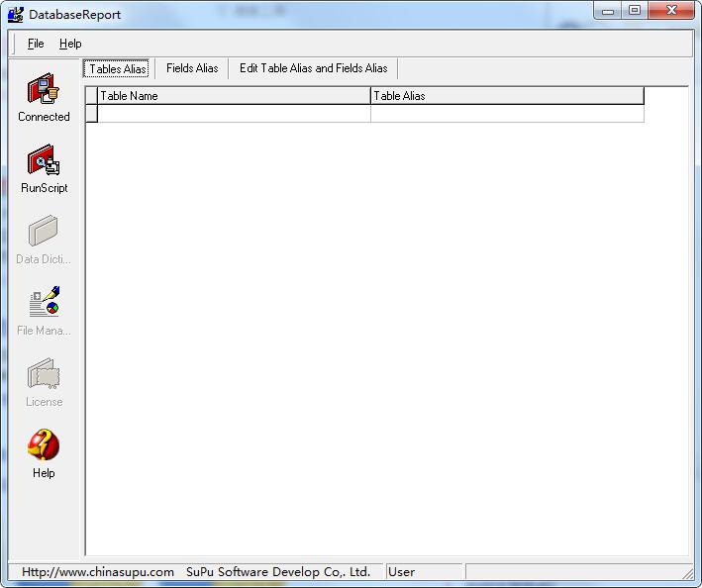Select the empty cell under Table Alias
This screenshot has width=702, height=588.
click(507, 114)
